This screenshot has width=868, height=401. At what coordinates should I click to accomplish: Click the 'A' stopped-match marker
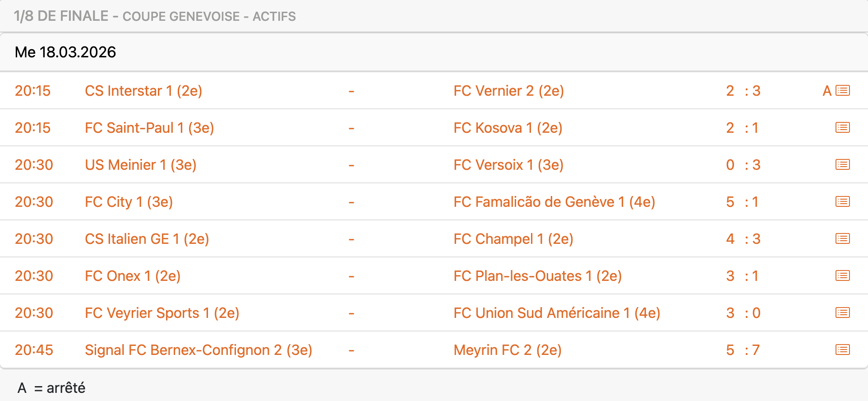pyautogui.click(x=826, y=91)
